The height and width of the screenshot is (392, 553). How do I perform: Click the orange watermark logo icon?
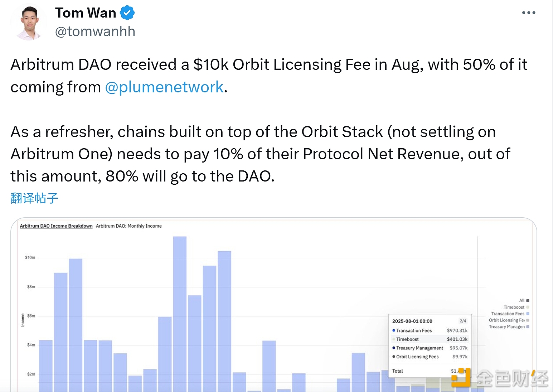click(461, 378)
